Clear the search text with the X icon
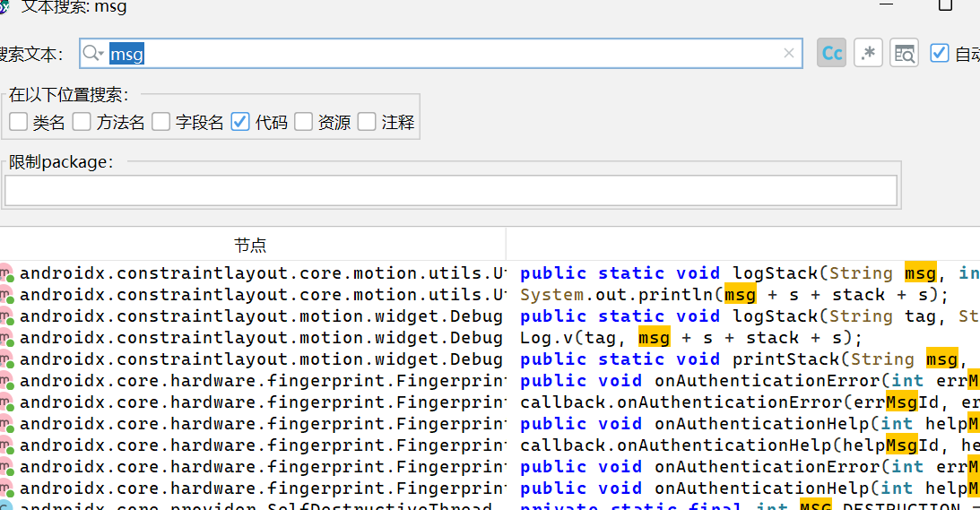This screenshot has height=510, width=980. pyautogui.click(x=789, y=53)
